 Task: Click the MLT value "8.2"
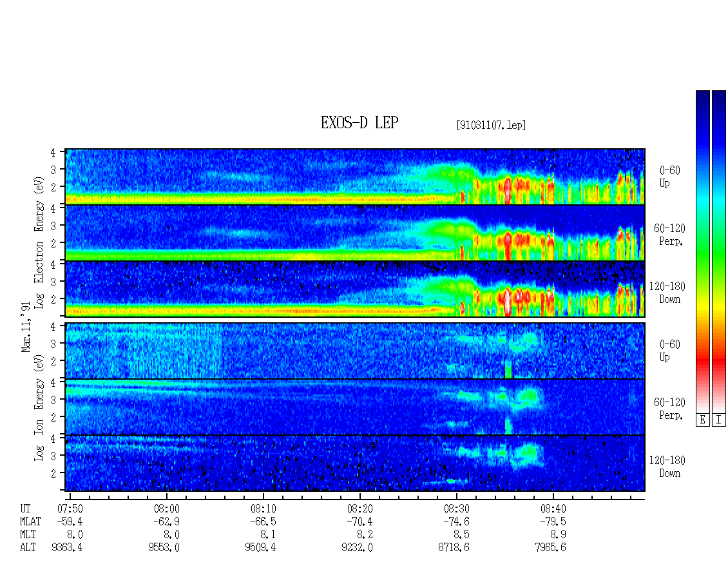point(365,535)
